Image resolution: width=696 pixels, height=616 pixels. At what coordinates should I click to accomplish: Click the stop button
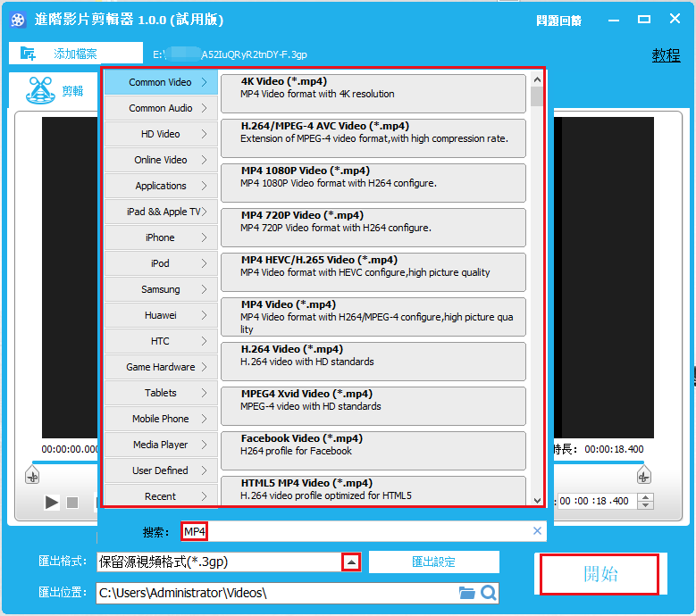pyautogui.click(x=72, y=502)
